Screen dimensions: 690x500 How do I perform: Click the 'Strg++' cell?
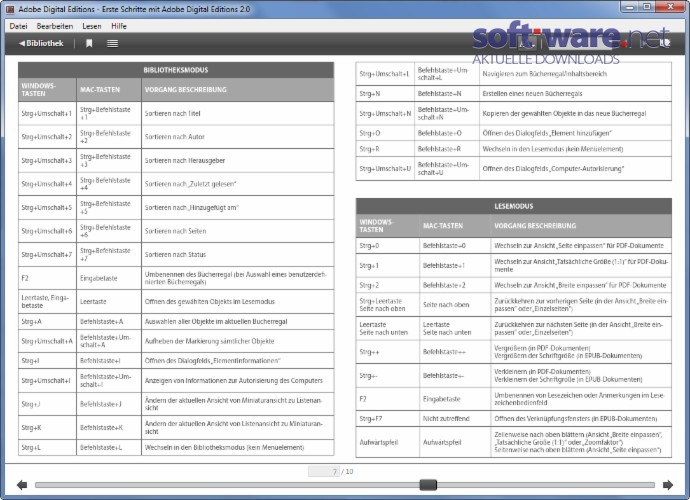pos(388,352)
